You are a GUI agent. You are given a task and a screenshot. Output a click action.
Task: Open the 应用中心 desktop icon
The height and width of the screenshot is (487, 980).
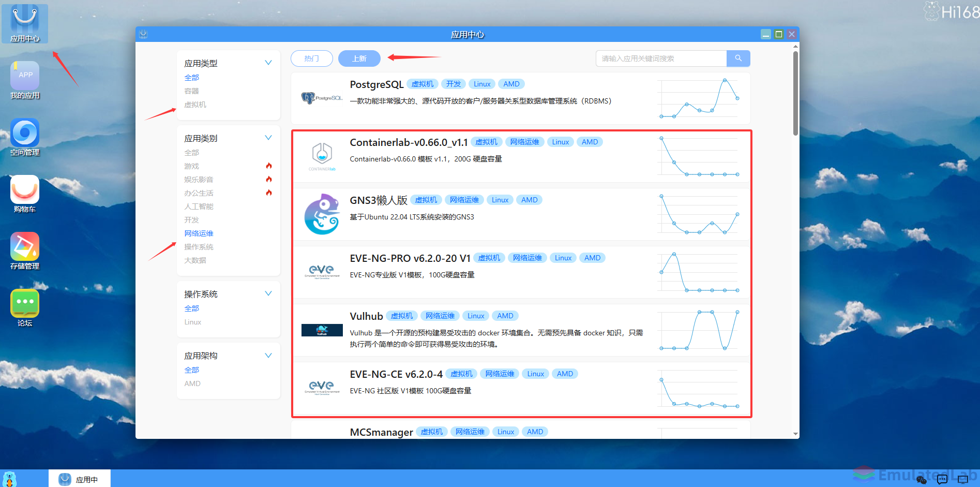click(x=25, y=23)
